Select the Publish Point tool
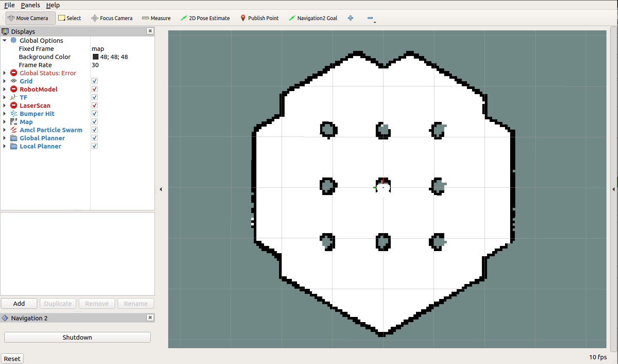 pos(259,18)
